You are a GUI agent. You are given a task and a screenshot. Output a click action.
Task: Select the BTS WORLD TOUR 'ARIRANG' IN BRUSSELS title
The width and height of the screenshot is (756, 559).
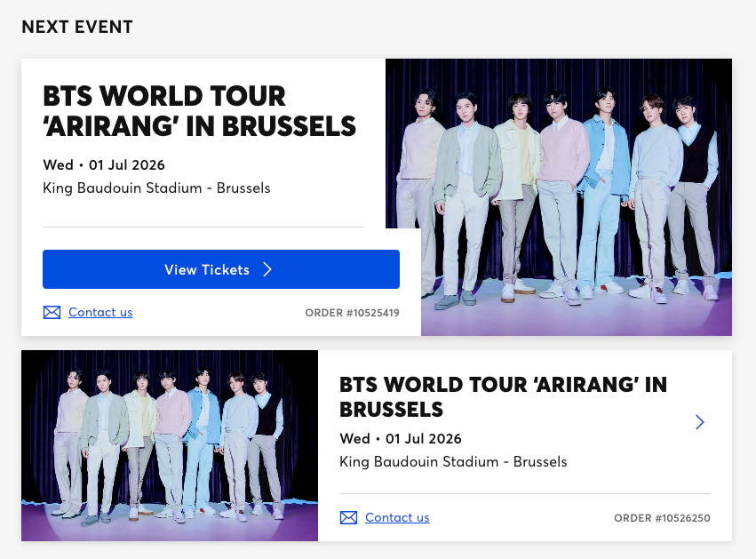(199, 111)
